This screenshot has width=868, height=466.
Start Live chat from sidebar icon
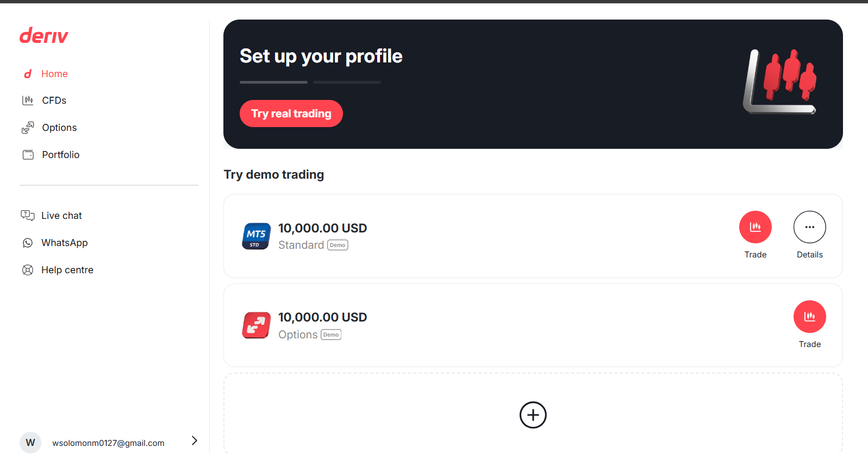point(28,216)
